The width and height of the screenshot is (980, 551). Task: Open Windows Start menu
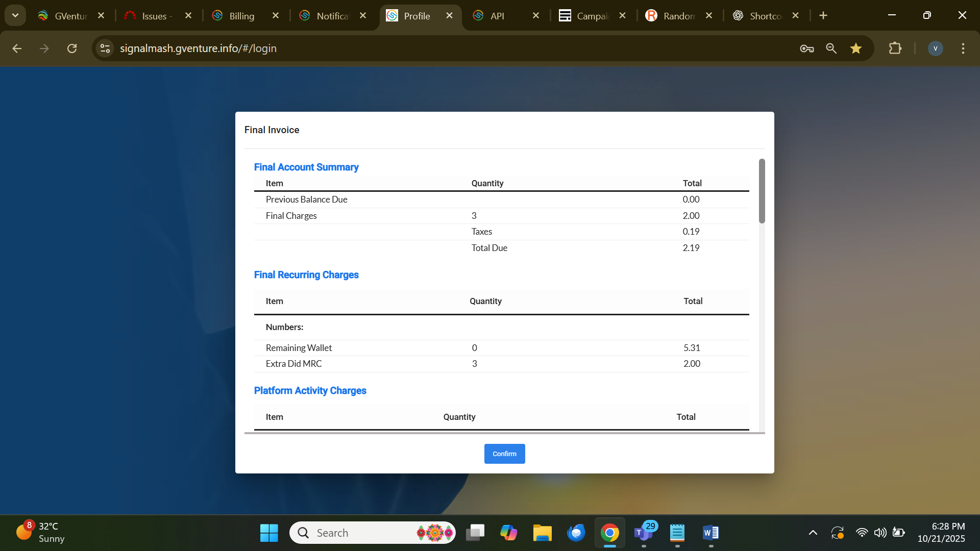click(269, 533)
